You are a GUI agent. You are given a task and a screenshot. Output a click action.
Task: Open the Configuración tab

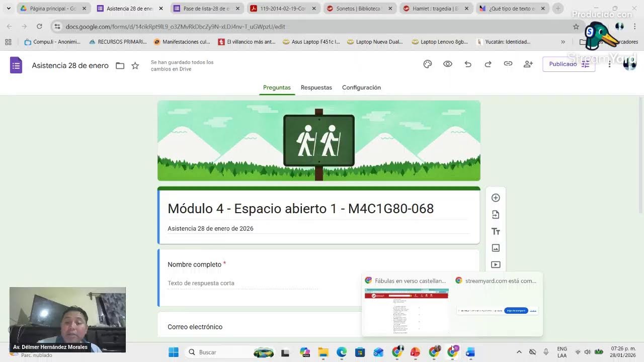click(x=361, y=87)
